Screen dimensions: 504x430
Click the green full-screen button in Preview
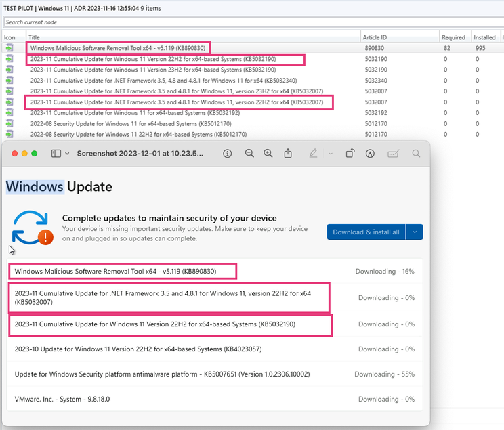(x=35, y=154)
